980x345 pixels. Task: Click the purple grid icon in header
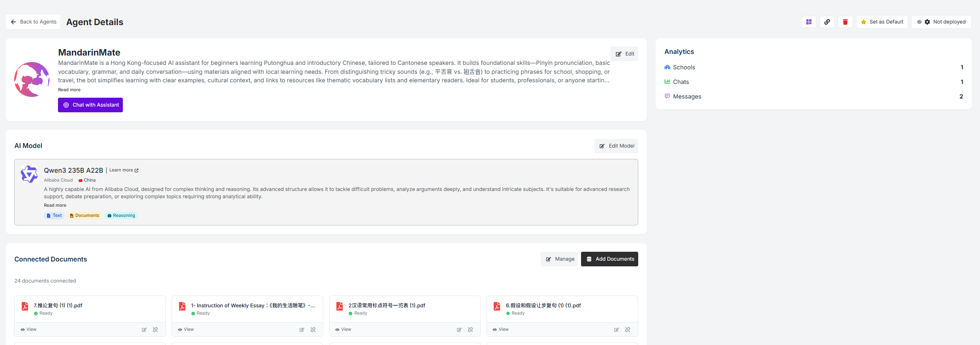(809, 22)
